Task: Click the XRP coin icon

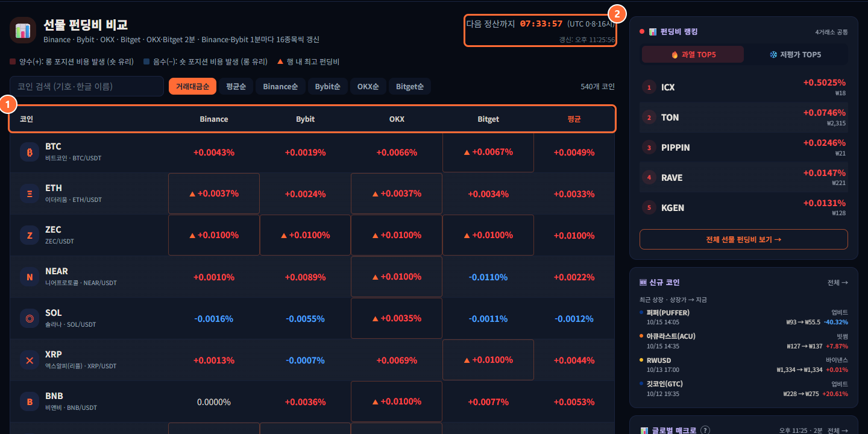Action: (30, 360)
